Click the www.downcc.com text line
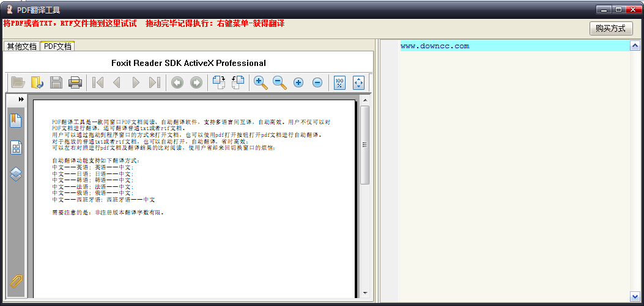Viewport: 644px width, 306px height. click(435, 46)
